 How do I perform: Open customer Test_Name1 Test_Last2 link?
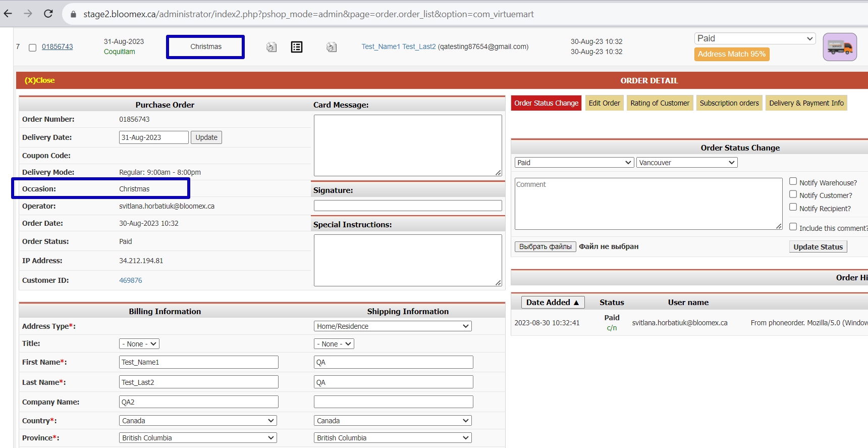point(399,46)
